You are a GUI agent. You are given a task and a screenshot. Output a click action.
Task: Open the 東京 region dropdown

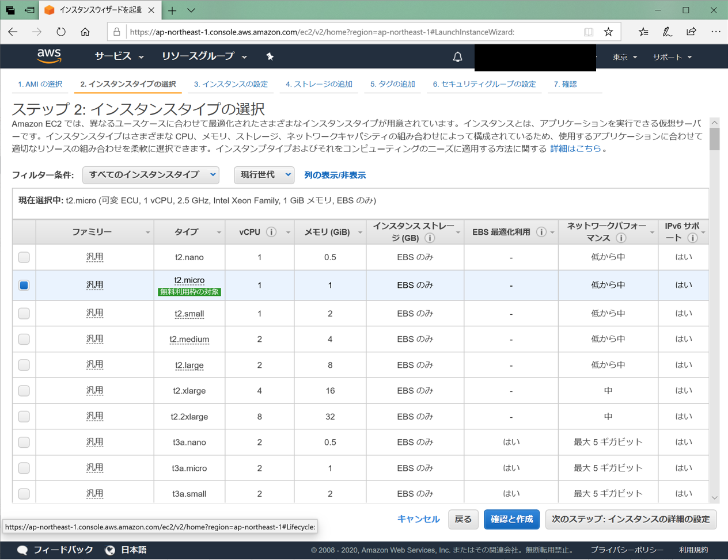[x=625, y=57]
